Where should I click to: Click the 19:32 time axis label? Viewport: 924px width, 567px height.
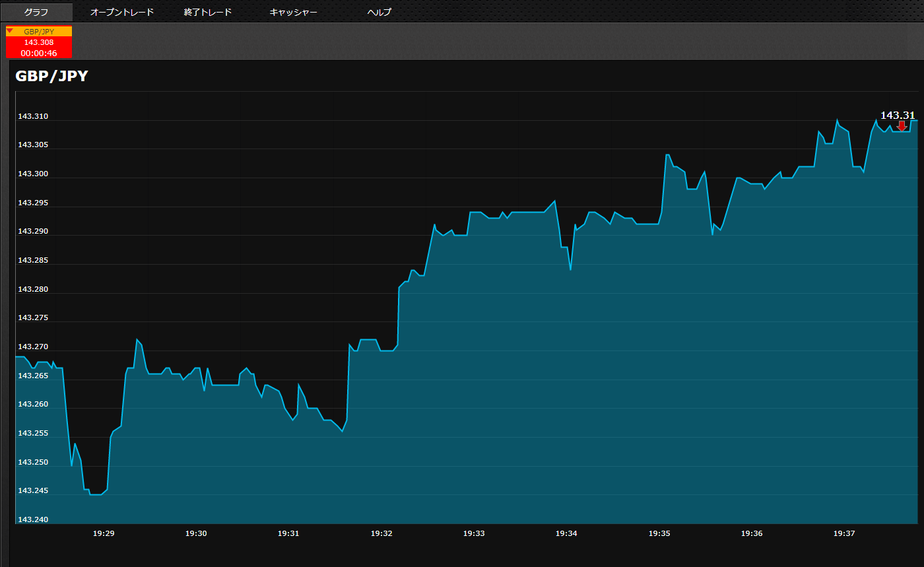point(381,533)
